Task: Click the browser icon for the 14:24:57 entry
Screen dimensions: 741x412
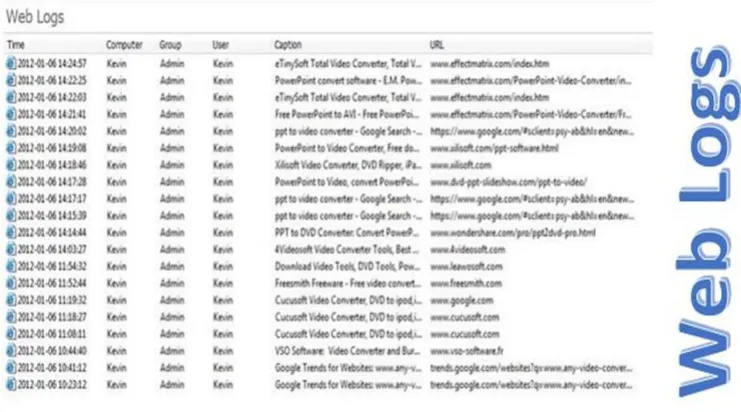Action: point(11,63)
